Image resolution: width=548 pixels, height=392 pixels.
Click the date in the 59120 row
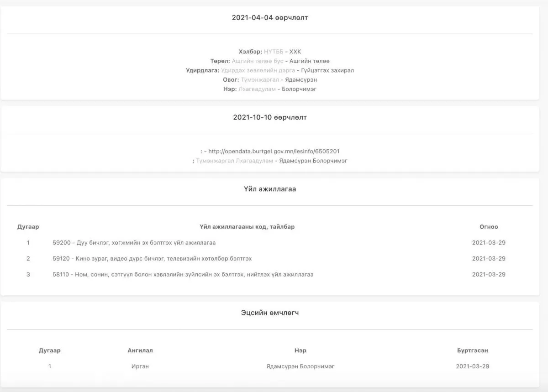pos(489,259)
